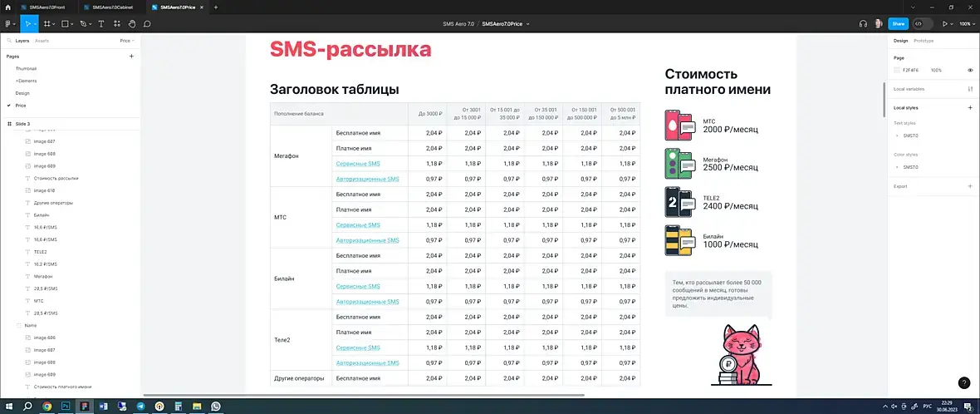Expand the Pen tools chevron
The image size is (980, 414).
click(90, 24)
